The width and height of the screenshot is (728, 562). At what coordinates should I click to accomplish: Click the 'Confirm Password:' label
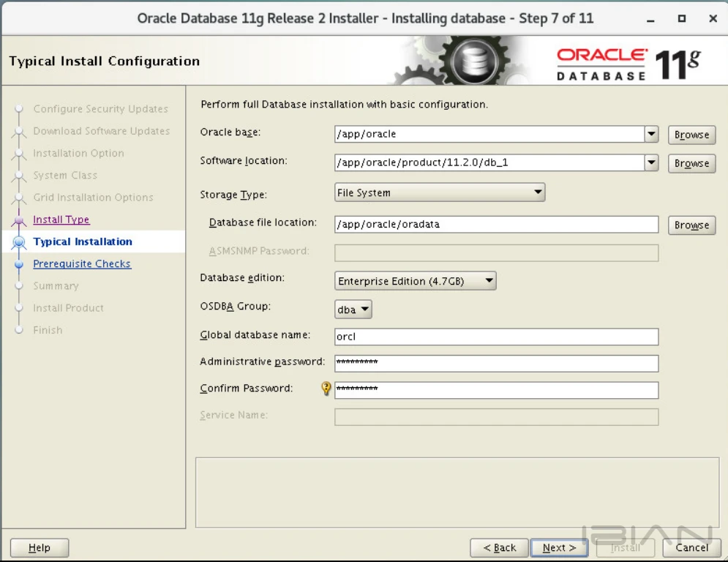[x=247, y=389]
